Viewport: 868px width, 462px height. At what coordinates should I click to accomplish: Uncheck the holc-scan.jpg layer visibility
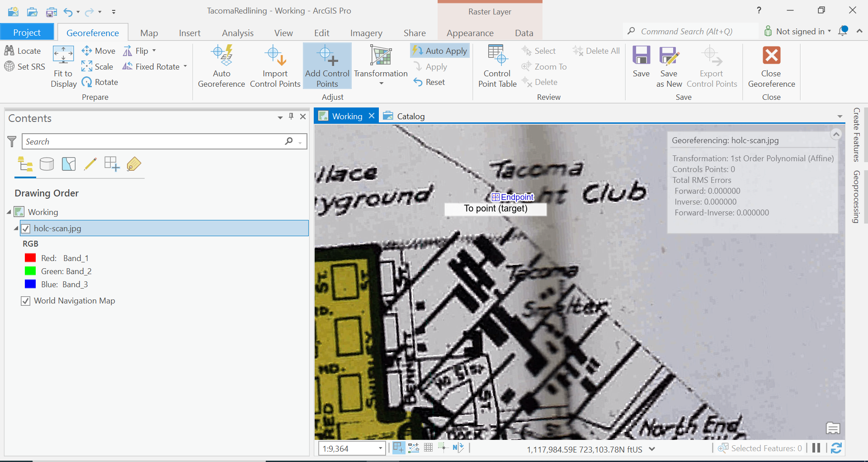26,229
